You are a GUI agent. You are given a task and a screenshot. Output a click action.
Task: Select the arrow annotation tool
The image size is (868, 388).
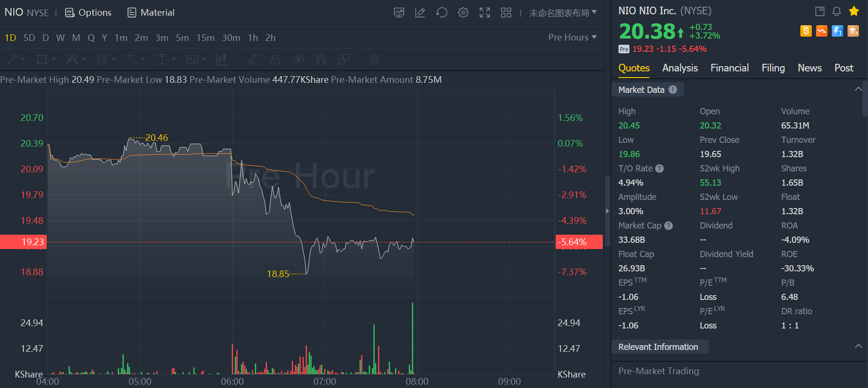[132, 59]
